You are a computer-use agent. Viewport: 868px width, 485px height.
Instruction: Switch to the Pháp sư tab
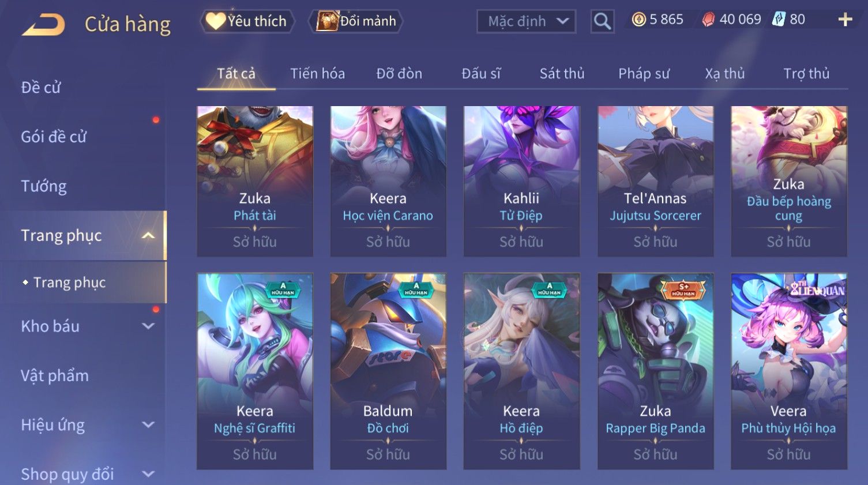[x=644, y=73]
